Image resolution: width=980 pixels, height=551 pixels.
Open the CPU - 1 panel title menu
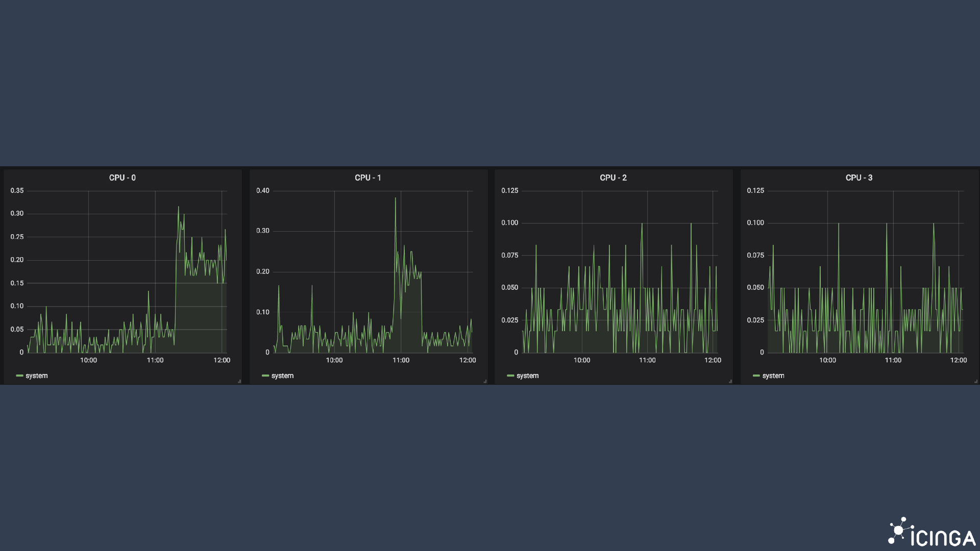367,178
